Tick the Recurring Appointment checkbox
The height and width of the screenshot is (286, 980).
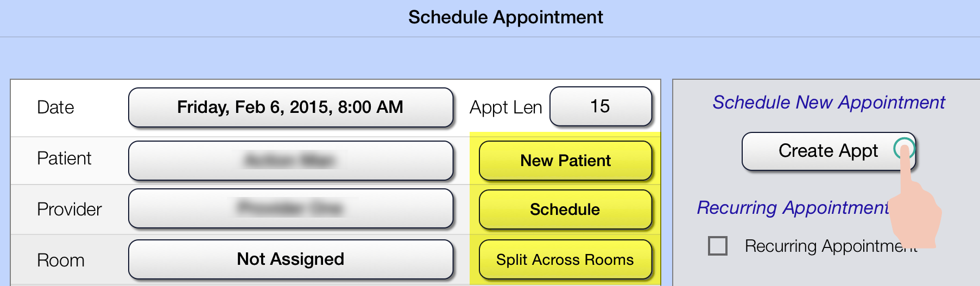(717, 246)
